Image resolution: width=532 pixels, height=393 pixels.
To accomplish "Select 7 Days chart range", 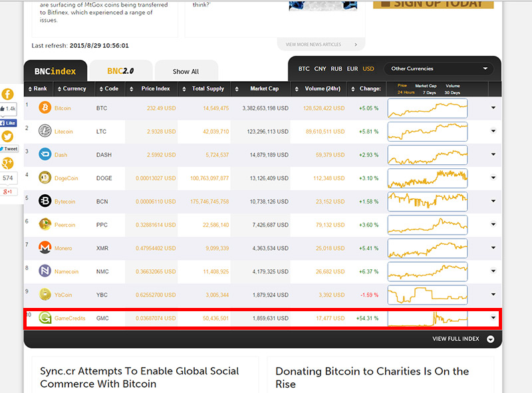I will point(429,92).
